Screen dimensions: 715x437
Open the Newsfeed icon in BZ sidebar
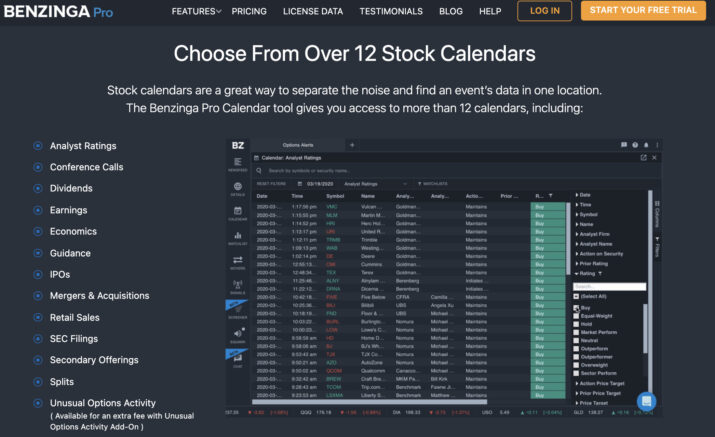point(238,164)
